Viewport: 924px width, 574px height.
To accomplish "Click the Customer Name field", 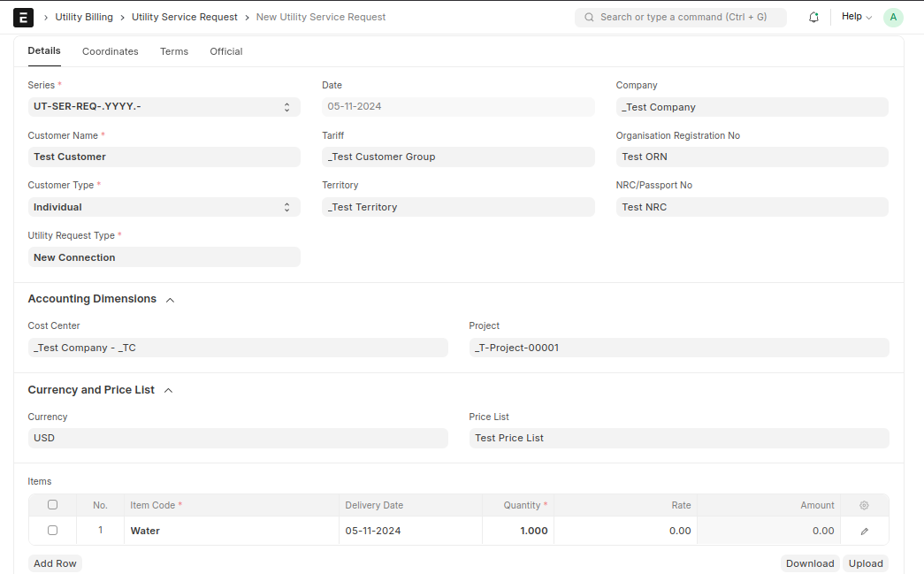I will pyautogui.click(x=164, y=157).
